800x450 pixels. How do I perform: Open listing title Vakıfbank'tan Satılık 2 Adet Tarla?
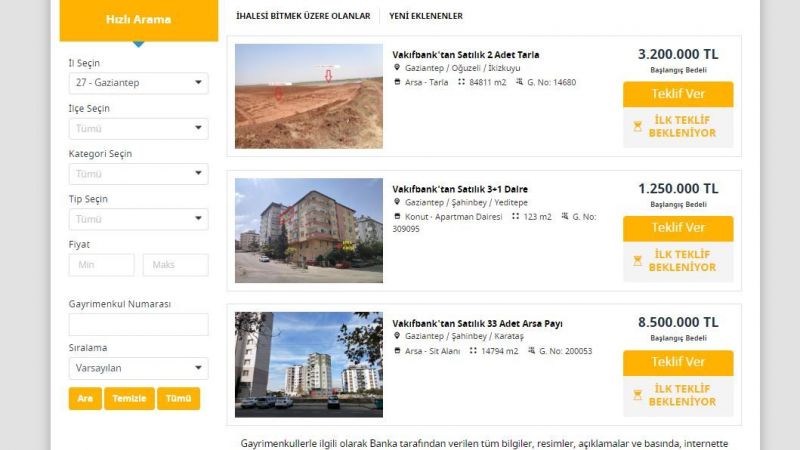465,55
